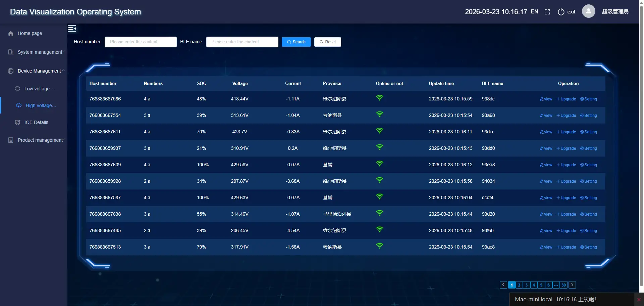This screenshot has height=306, width=644.
Task: Click the blue Search button
Action: pyautogui.click(x=296, y=42)
